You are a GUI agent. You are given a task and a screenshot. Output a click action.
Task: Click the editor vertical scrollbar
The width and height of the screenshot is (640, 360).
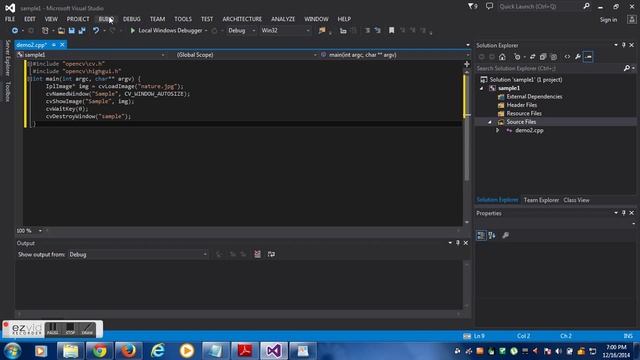pos(467,147)
